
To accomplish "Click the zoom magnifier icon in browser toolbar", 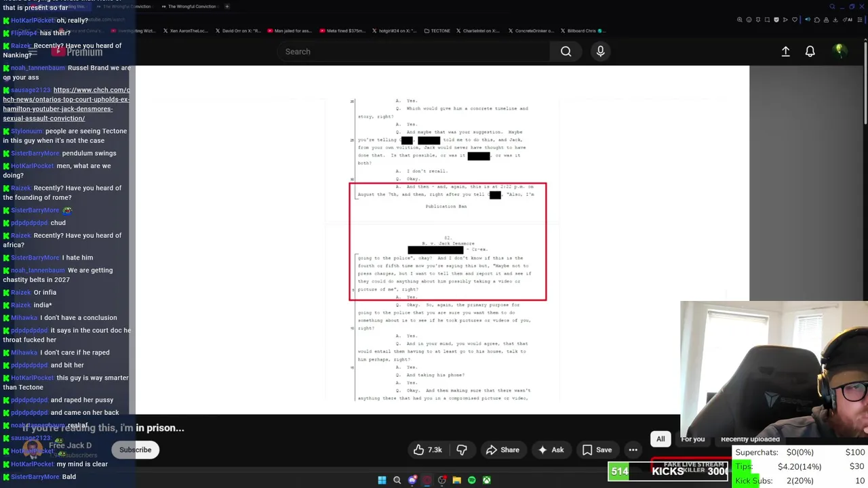I will [x=740, y=20].
